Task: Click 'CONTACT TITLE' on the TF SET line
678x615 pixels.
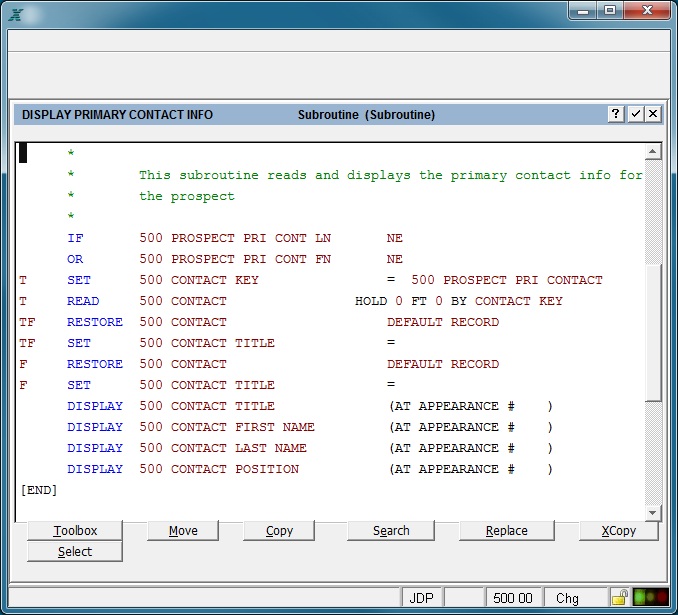Action: (223, 343)
